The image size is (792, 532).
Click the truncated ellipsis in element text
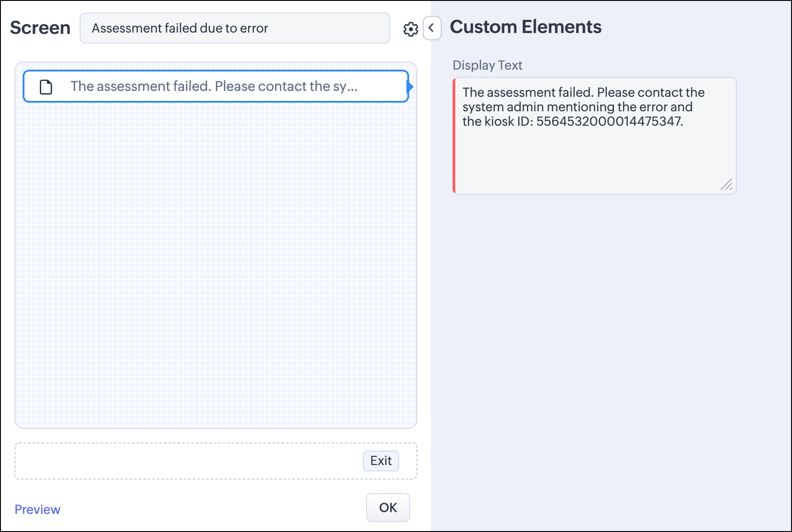(x=353, y=87)
